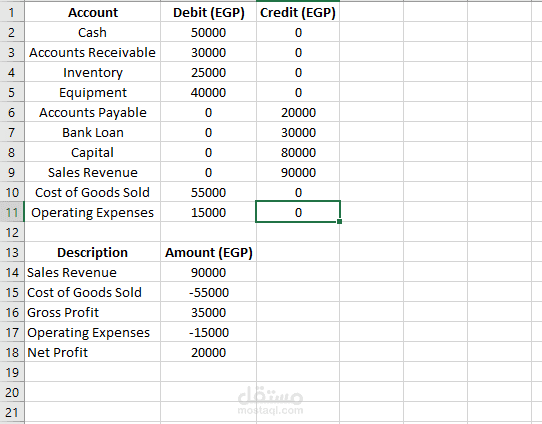542x424 pixels.
Task: Click the Debit (EGP) header cell
Action: [208, 12]
